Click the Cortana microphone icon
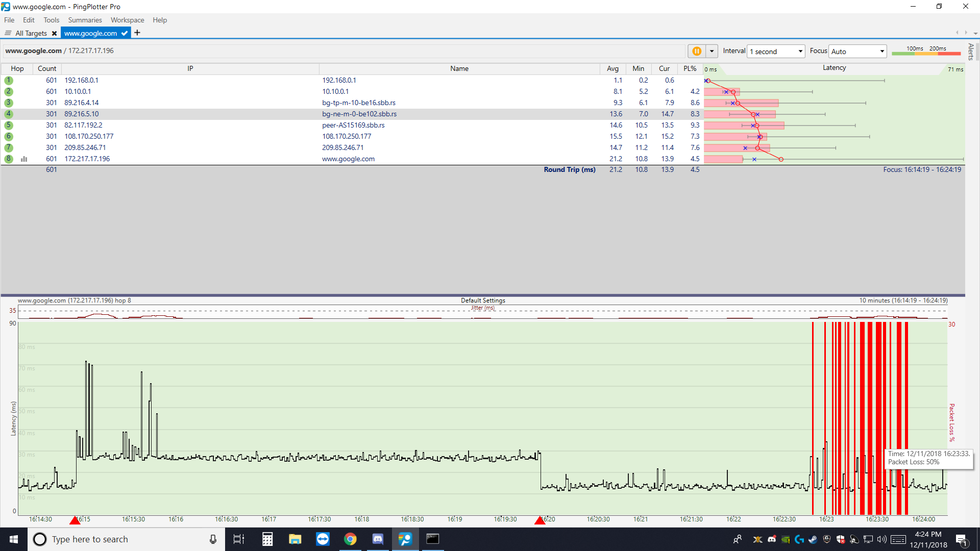Viewport: 980px width, 551px height. pyautogui.click(x=213, y=539)
